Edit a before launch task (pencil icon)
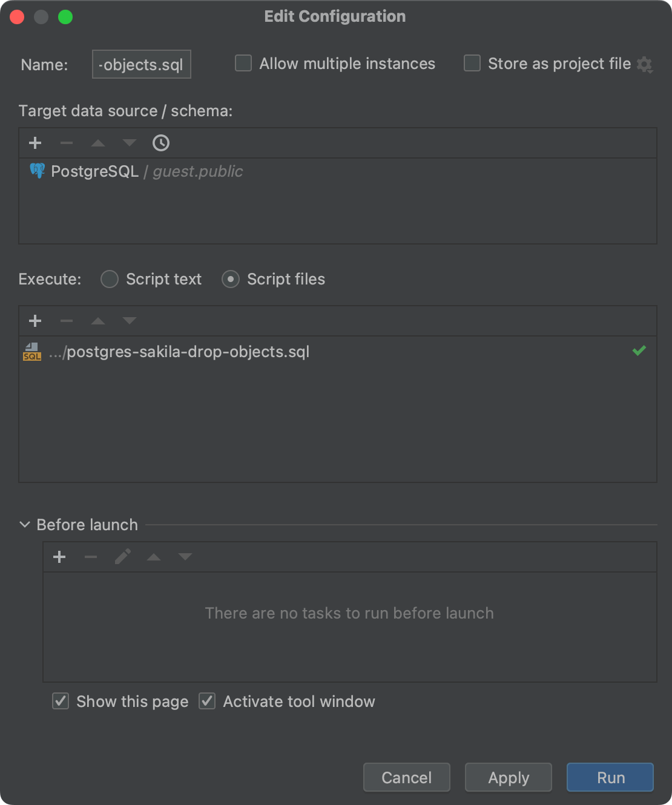Image resolution: width=672 pixels, height=805 pixels. (x=122, y=557)
